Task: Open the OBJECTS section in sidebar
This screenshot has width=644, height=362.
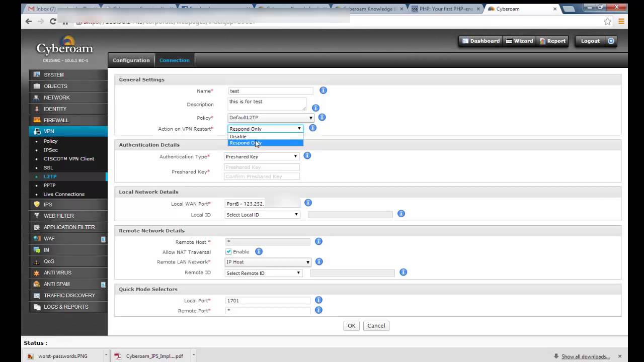Action: [68, 86]
